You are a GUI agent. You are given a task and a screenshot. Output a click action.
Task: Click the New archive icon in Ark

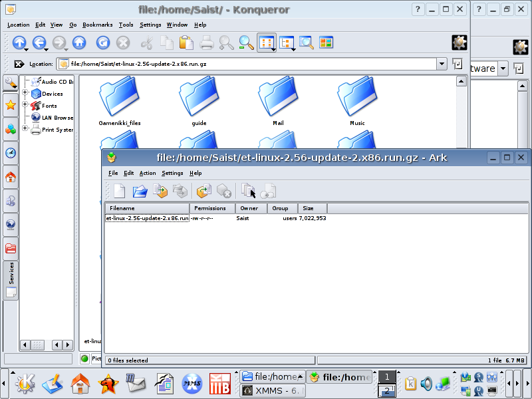tap(118, 192)
